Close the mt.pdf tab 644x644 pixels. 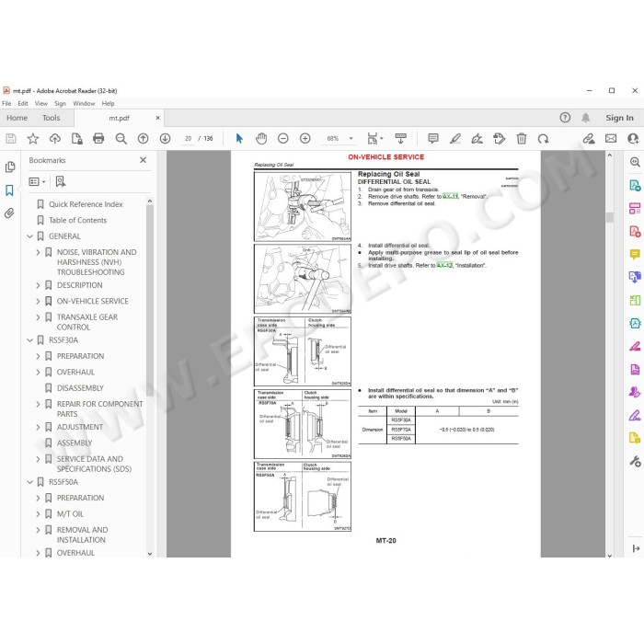pos(157,118)
